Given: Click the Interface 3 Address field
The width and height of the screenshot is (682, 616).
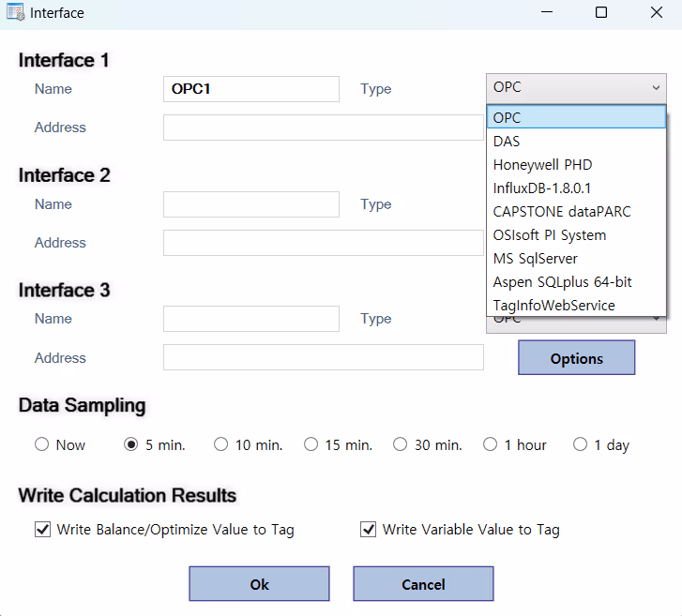Looking at the screenshot, I should pos(324,357).
